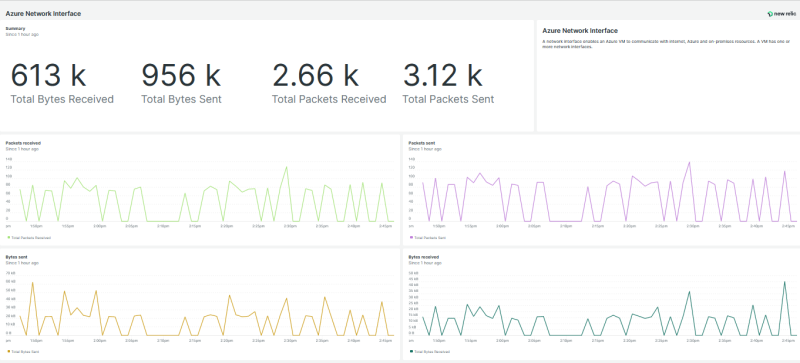The height and width of the screenshot is (363, 800).
Task: Select the Summary widget title
Action: tap(15, 29)
